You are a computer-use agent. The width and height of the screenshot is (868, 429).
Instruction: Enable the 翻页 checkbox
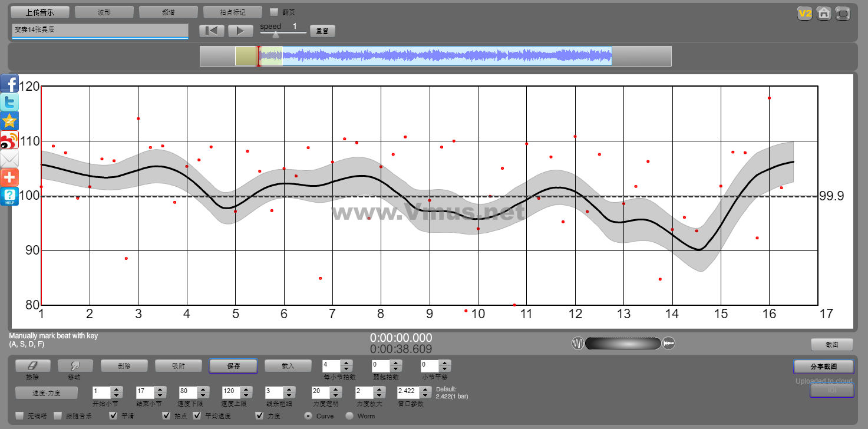[x=274, y=12]
